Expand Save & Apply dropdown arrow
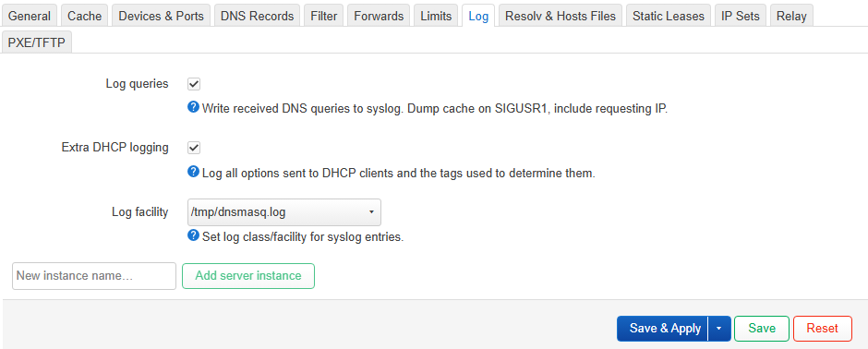 [719, 329]
